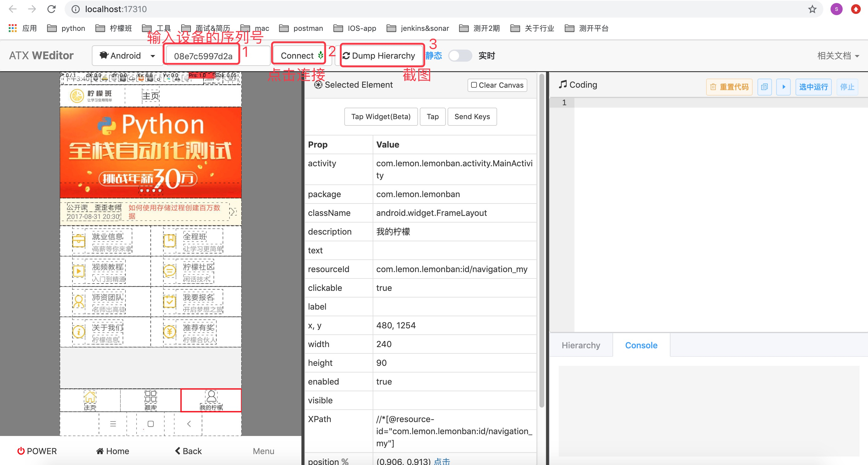This screenshot has width=868, height=465.
Task: Tap the banner arrow chevron beside 公开课 notice
Action: click(x=233, y=212)
